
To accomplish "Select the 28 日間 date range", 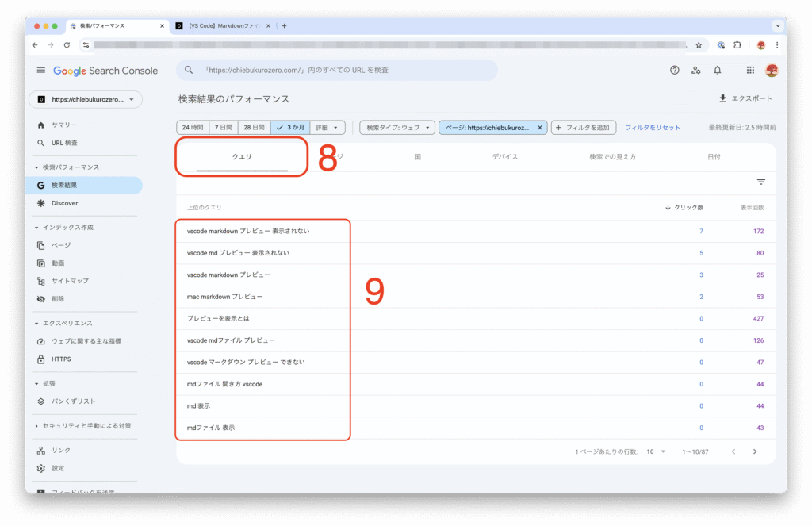I will 254,128.
